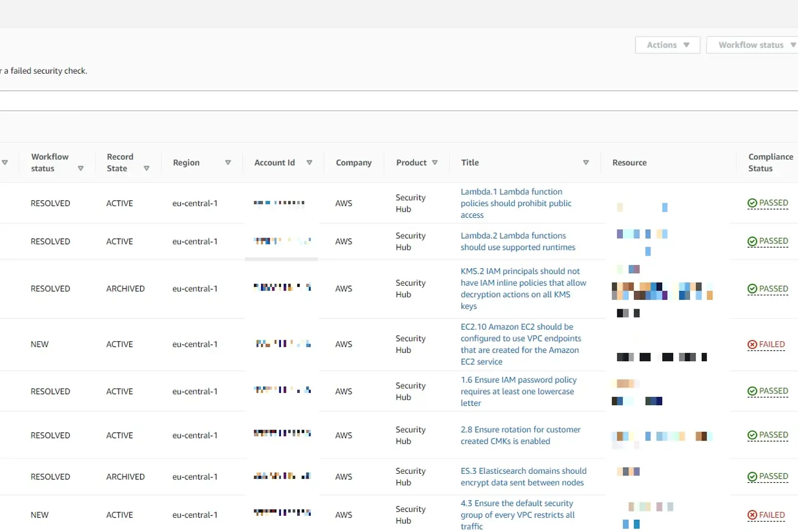This screenshot has height=532, width=798.
Task: Open 4.3 default security group finding
Action: pyautogui.click(x=517, y=515)
